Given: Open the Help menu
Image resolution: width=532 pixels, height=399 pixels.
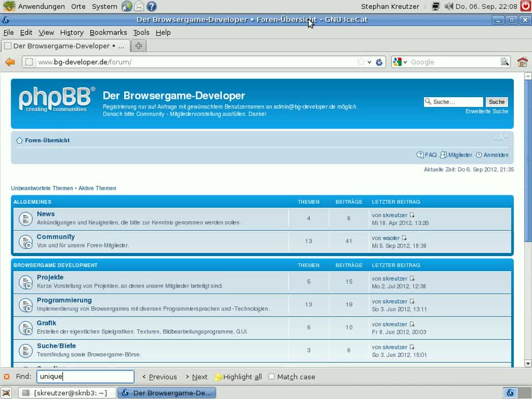Looking at the screenshot, I should click(163, 33).
